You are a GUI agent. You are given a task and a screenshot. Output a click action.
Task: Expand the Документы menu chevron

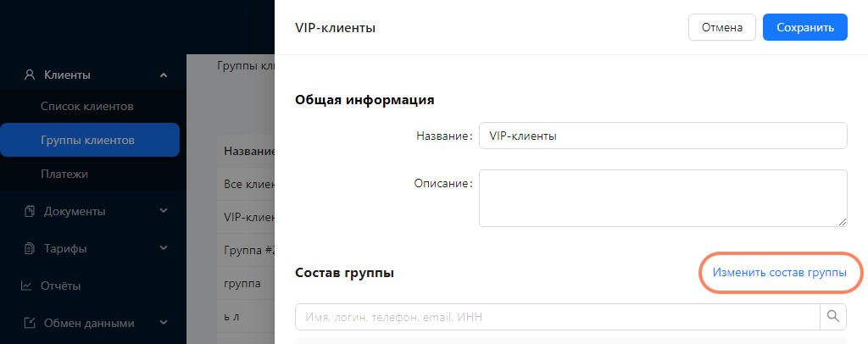[164, 211]
